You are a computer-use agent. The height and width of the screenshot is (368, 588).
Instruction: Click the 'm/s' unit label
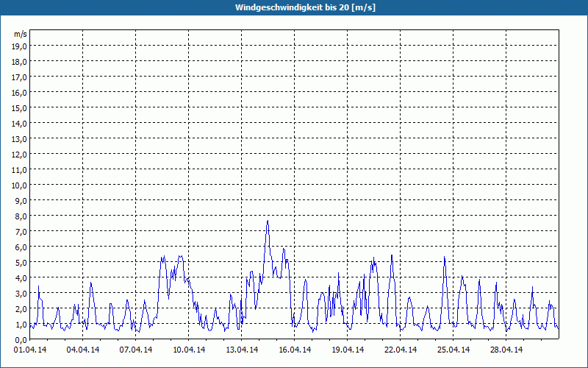pos(21,34)
